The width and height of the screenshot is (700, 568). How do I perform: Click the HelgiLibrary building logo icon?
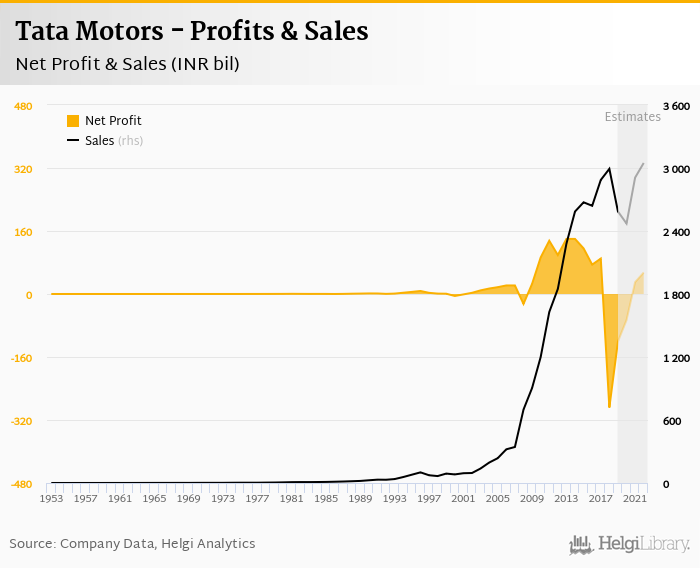pos(581,544)
